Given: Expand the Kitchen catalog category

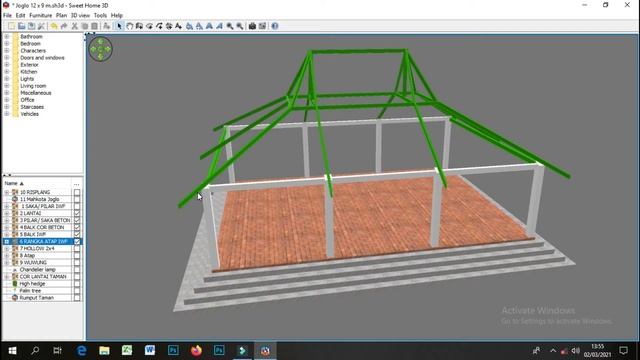Looking at the screenshot, I should point(7,71).
